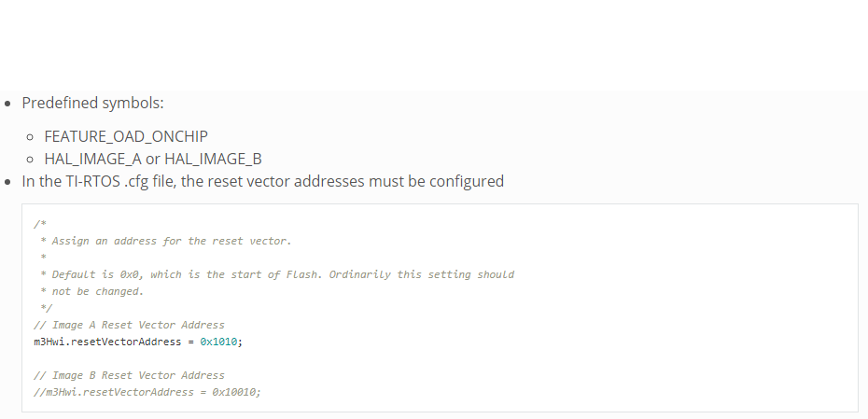Click the commented-out 0x10010 value
The image size is (868, 419).
[x=235, y=392]
